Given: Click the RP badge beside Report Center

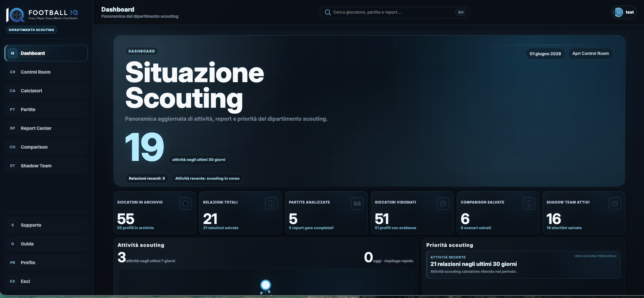Looking at the screenshot, I should [x=13, y=128].
